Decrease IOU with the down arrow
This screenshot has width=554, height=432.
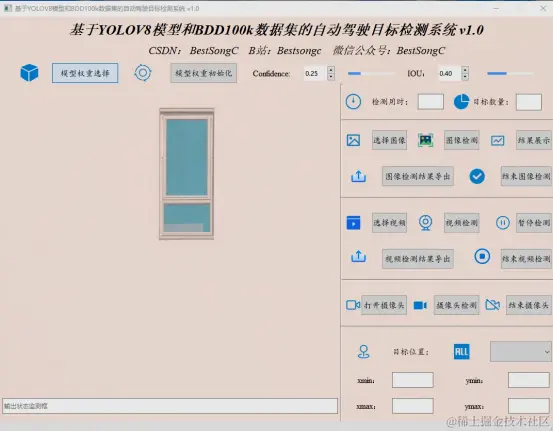point(465,77)
